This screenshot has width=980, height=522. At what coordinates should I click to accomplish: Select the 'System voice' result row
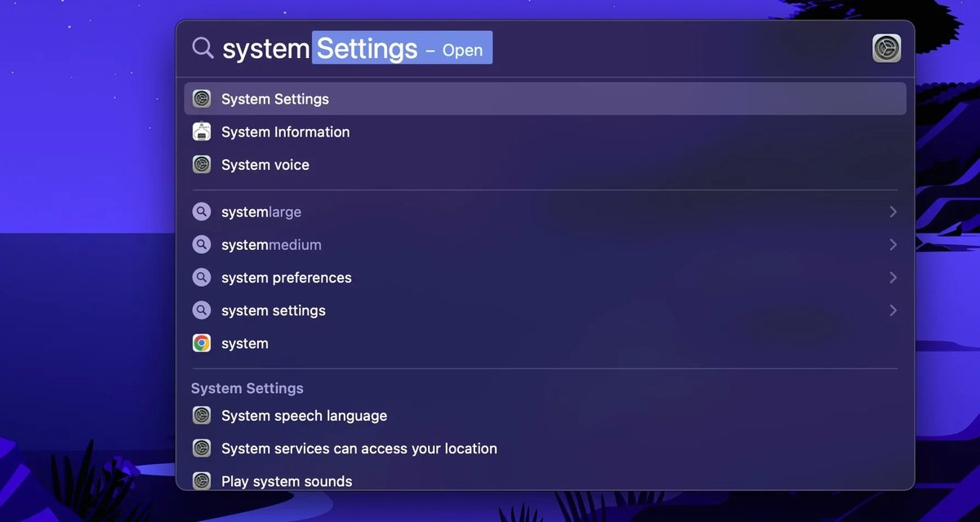pyautogui.click(x=265, y=164)
